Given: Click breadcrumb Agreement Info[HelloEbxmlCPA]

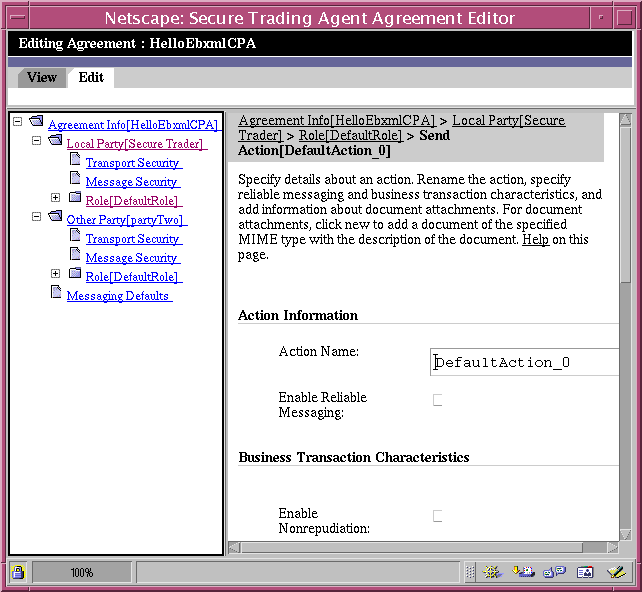Looking at the screenshot, I should pos(337,121).
